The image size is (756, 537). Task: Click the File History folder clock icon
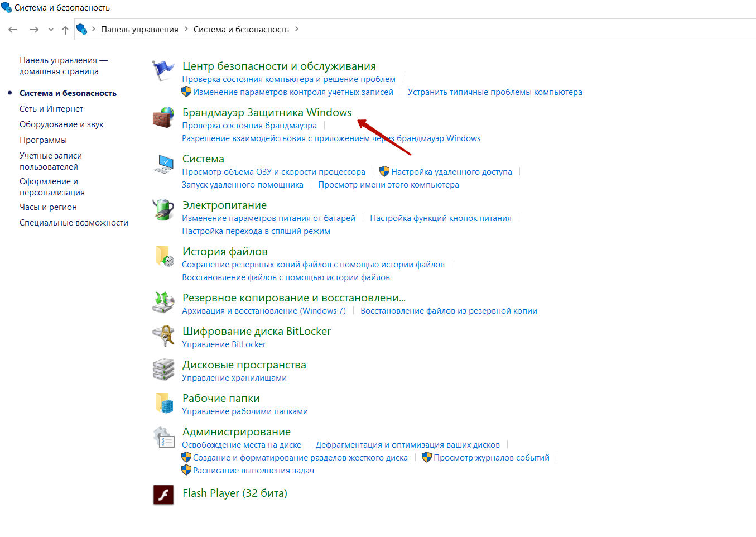click(x=164, y=256)
